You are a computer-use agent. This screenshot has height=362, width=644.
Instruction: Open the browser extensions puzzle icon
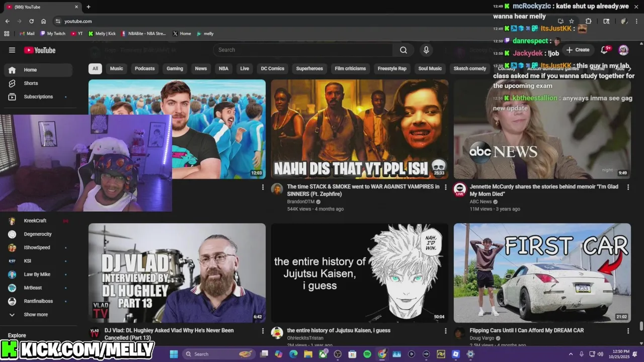(x=588, y=21)
